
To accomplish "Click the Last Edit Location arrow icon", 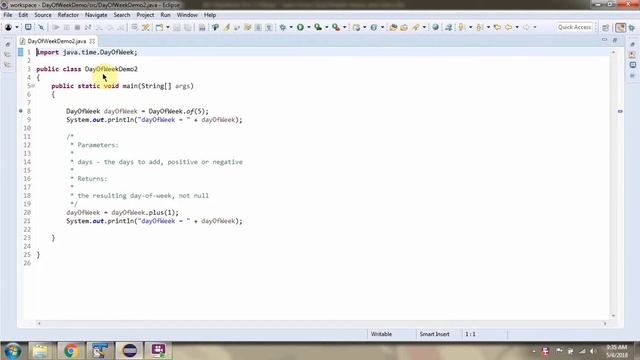I will pyautogui.click(x=497, y=27).
